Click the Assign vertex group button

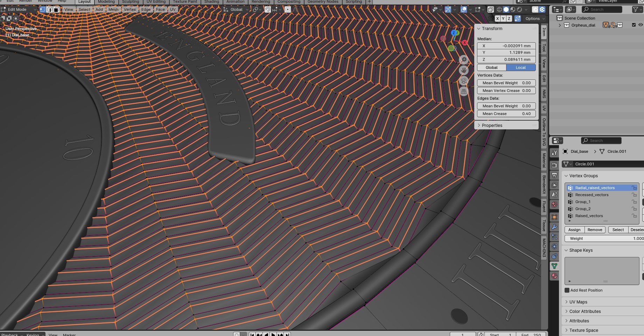(x=574, y=230)
